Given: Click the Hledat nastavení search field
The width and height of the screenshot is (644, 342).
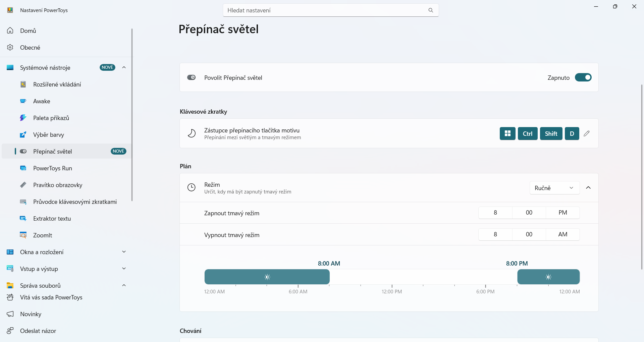Looking at the screenshot, I should point(325,10).
